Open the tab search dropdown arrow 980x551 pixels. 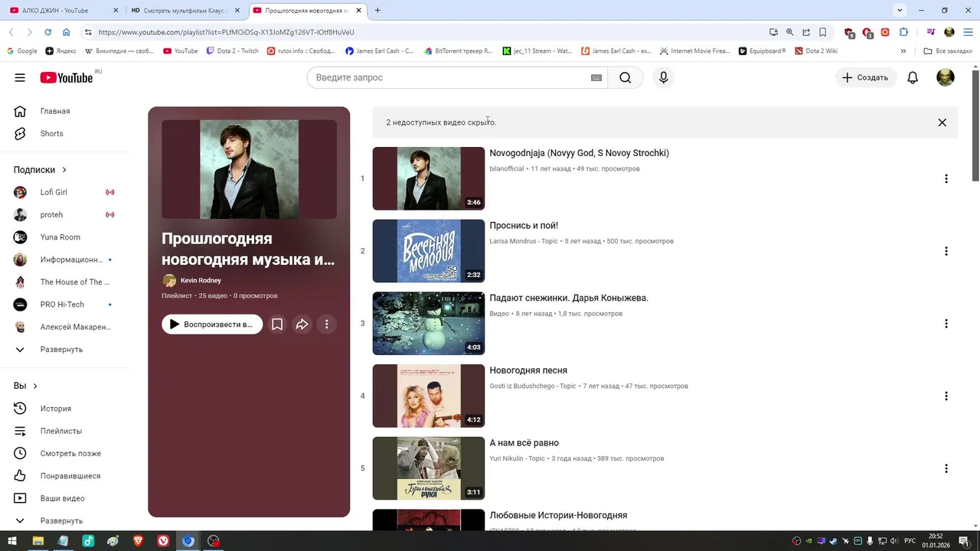coord(900,10)
